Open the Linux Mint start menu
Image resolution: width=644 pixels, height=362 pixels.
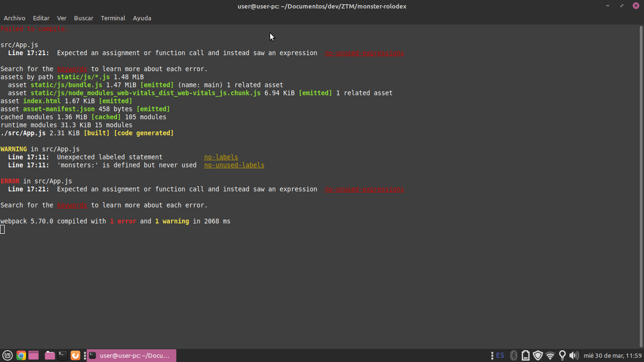[x=7, y=355]
